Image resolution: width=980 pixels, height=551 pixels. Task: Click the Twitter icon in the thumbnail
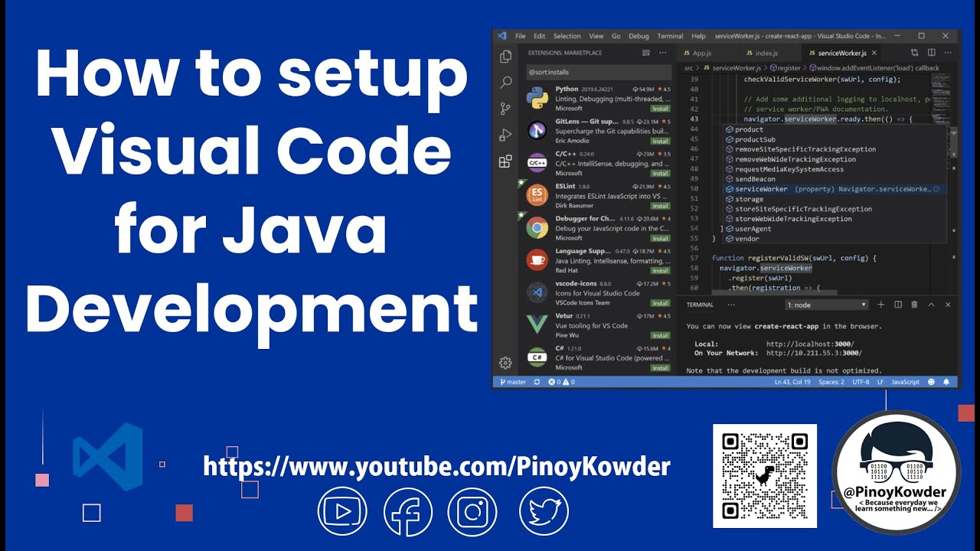click(x=544, y=512)
